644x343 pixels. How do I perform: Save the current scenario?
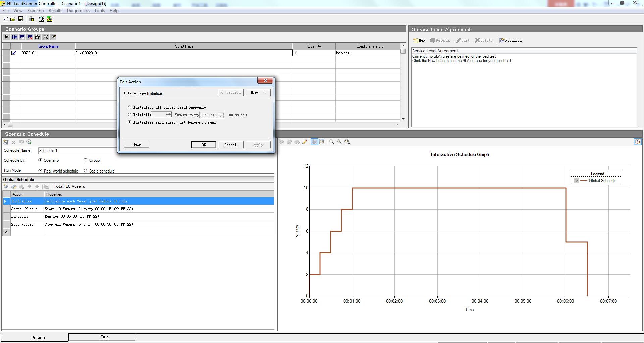point(21,19)
